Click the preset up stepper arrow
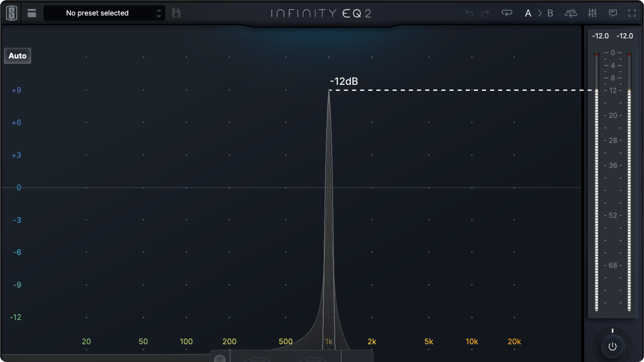Viewport: 644px width, 362px height. point(159,10)
